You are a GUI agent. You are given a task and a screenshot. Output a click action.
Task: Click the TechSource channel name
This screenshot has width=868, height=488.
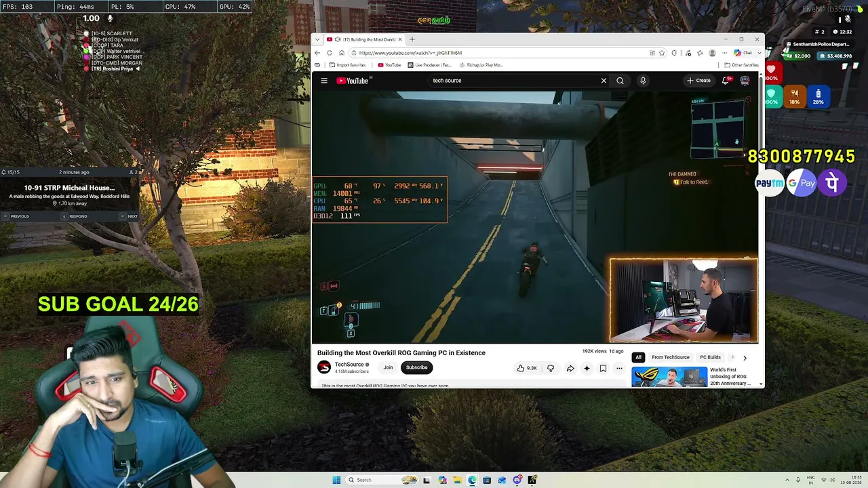349,365
